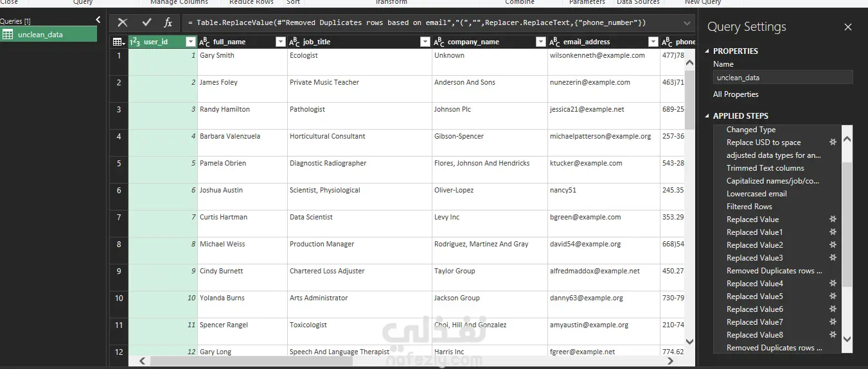The width and height of the screenshot is (868, 369).
Task: Click email_address data type icon
Action: click(554, 42)
